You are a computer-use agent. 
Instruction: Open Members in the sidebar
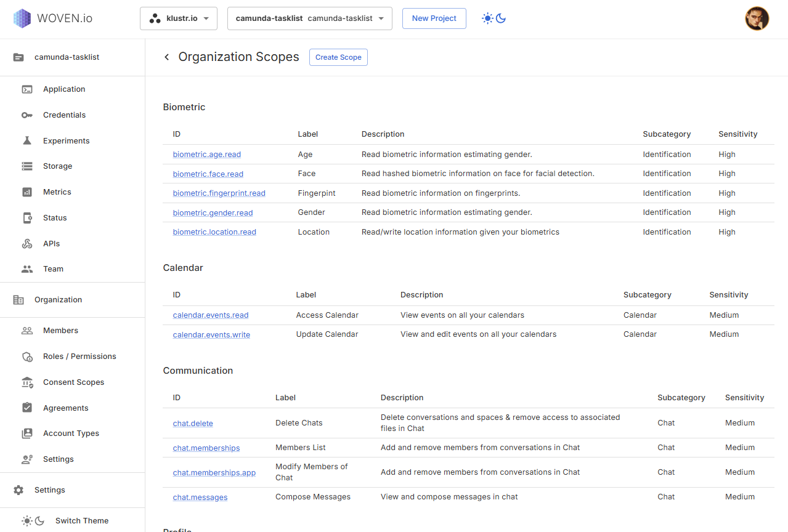click(x=60, y=331)
